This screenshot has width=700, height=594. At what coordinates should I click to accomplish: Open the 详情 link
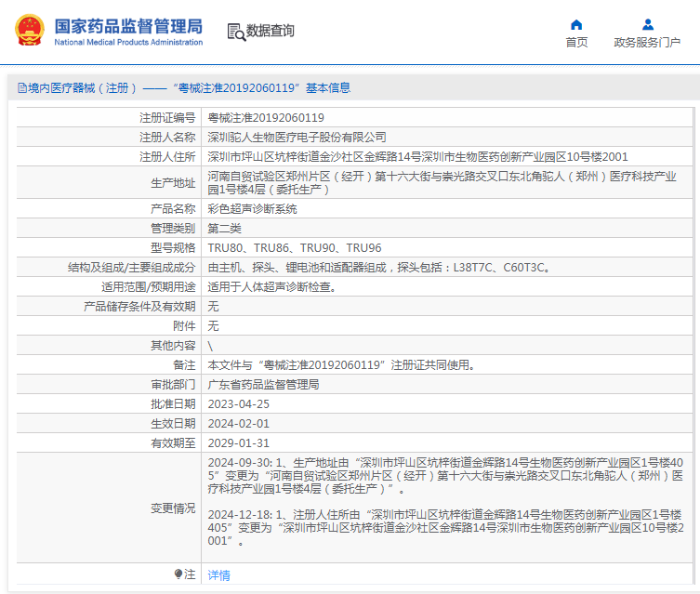click(x=218, y=574)
